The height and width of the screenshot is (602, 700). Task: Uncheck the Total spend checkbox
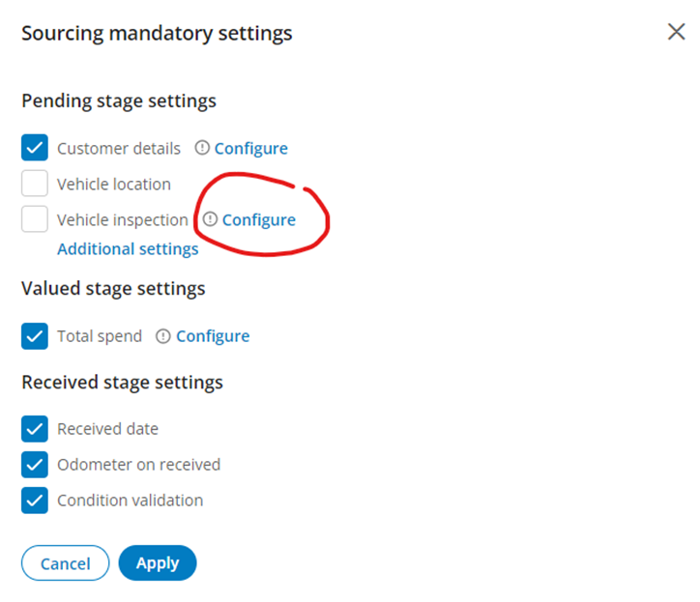[35, 335]
